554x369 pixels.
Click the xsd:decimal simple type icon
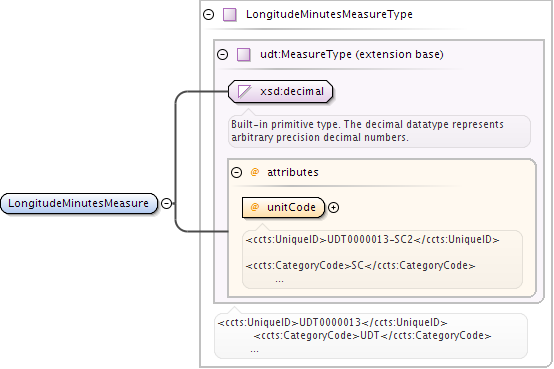coord(244,92)
